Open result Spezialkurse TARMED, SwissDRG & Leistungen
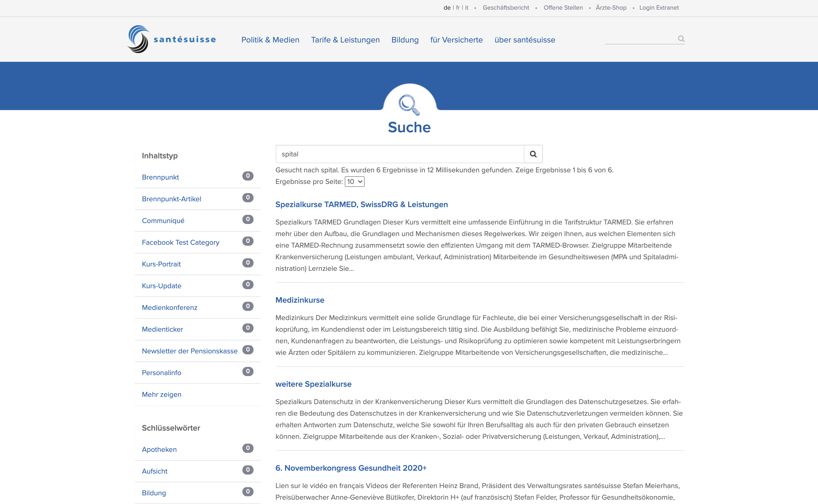Screen dimensions: 818x504 point(362,204)
